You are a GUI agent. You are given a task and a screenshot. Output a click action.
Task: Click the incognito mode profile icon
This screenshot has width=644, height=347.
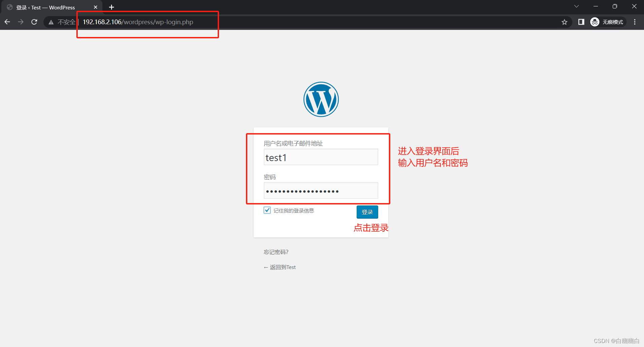click(x=595, y=22)
